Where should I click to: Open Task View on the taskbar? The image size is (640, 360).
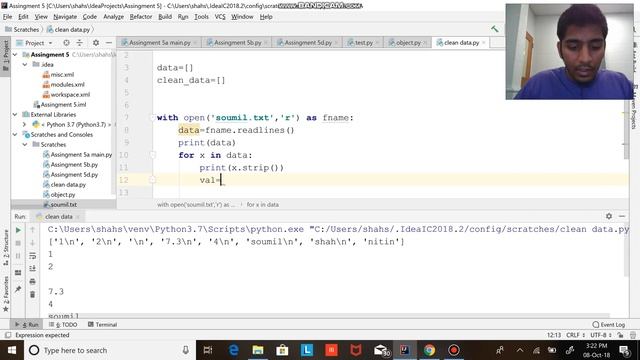coord(208,350)
